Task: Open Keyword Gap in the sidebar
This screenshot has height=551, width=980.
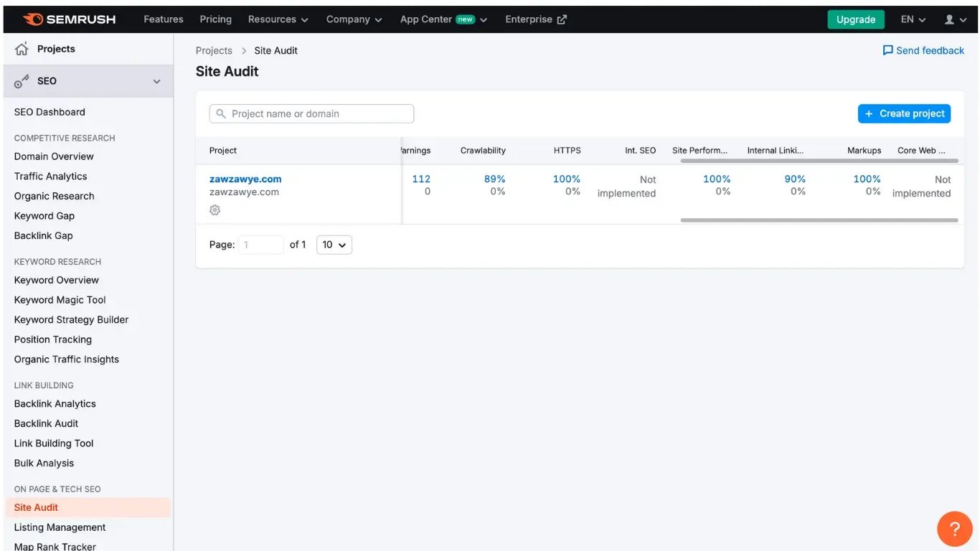Action: [x=44, y=216]
